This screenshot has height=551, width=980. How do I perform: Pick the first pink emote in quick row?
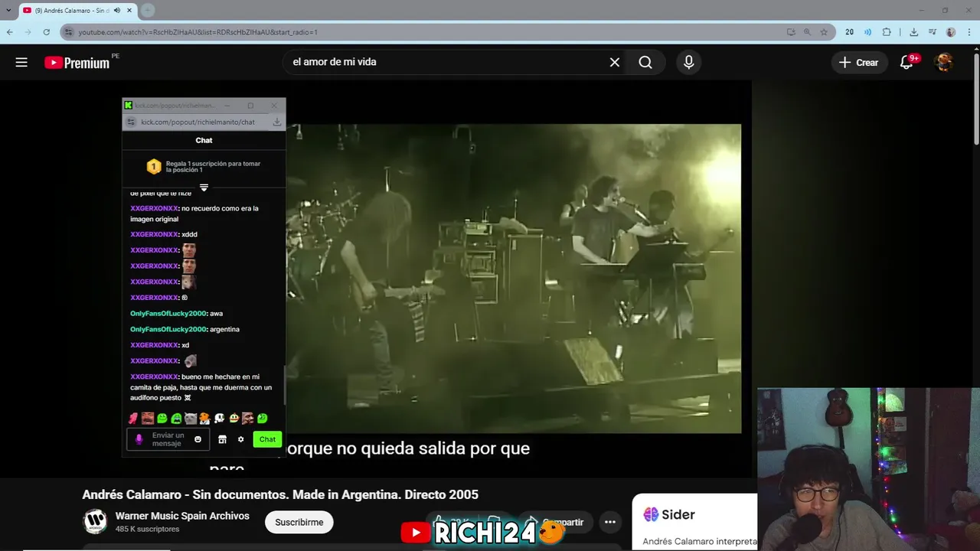(133, 419)
